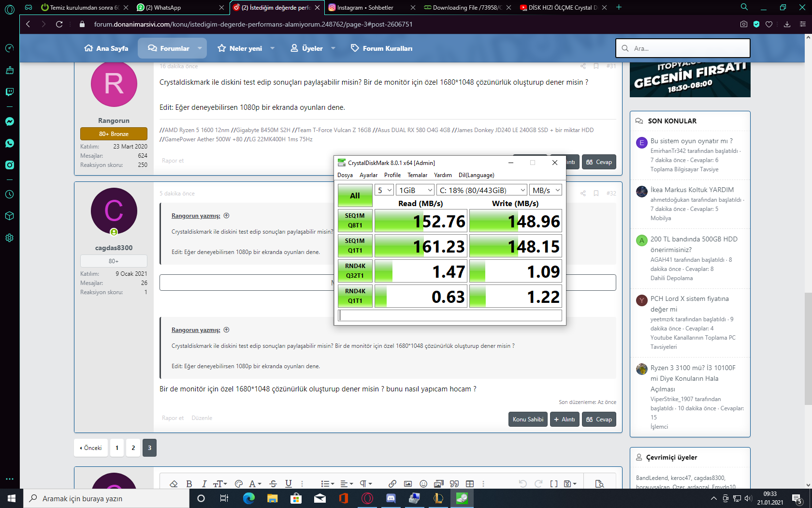Open the test count dropdown showing 5
Viewport: 812px width, 508px height.
click(384, 190)
